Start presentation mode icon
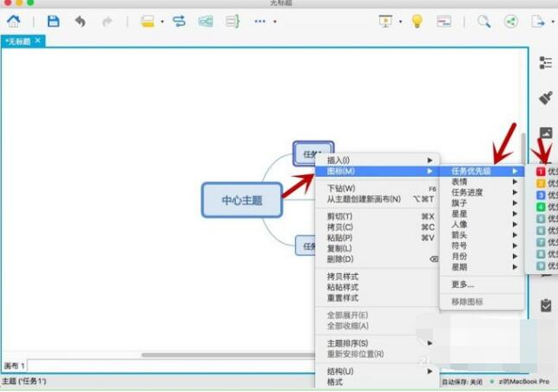558x392 pixels. click(x=385, y=22)
